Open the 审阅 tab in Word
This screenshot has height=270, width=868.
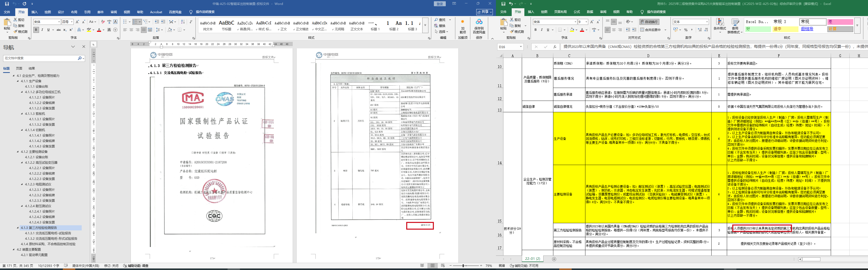click(x=114, y=12)
